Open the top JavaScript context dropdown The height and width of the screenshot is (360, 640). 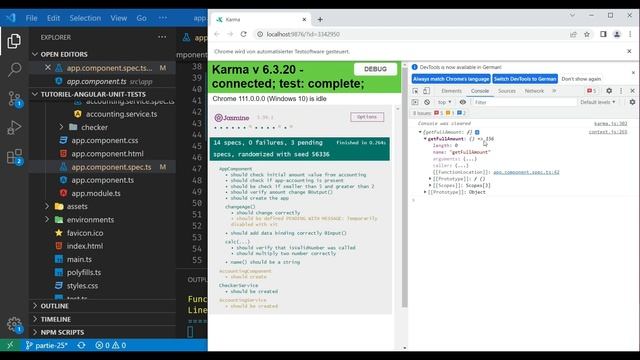pos(444,102)
